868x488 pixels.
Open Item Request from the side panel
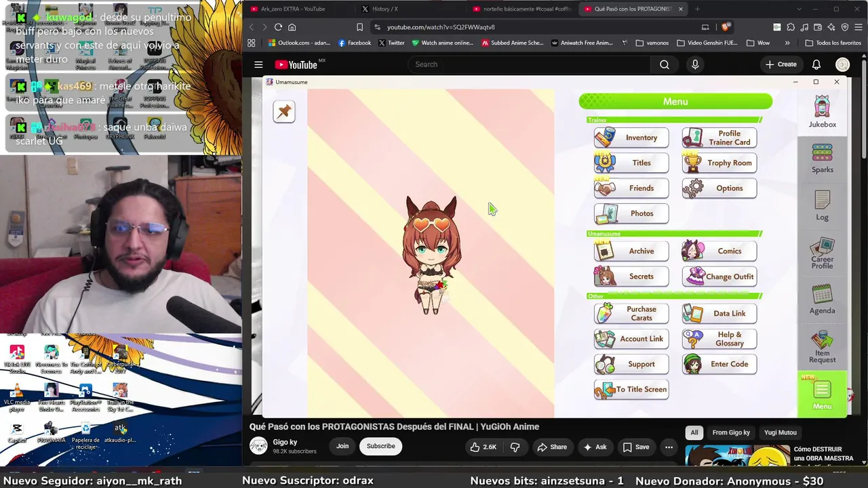pyautogui.click(x=822, y=346)
